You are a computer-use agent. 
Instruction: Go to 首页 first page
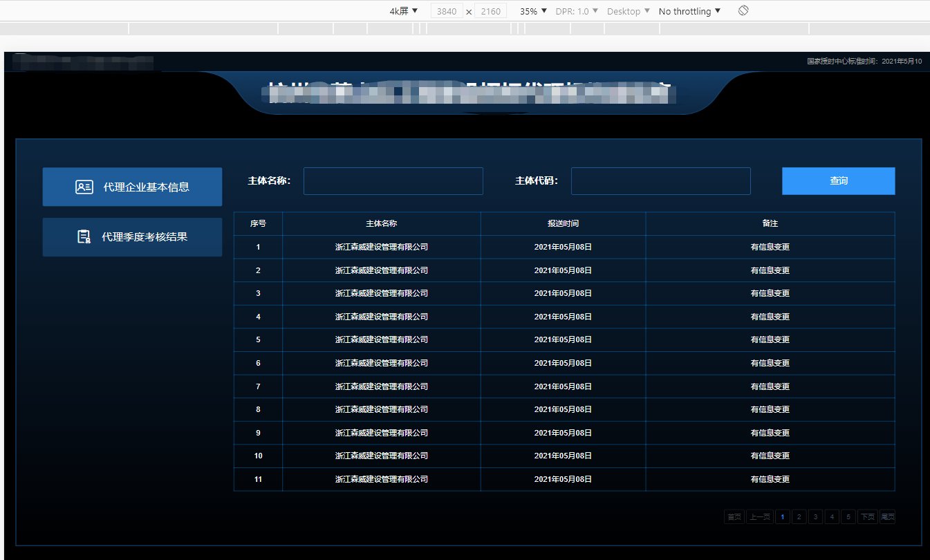734,516
